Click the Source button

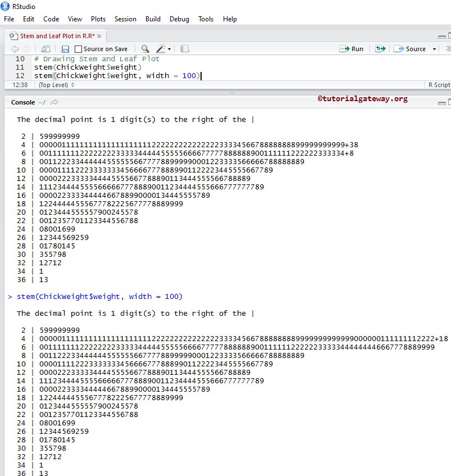click(x=411, y=49)
